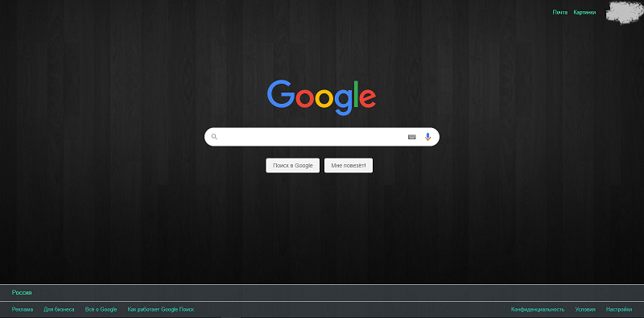Click the 'Поиск в Google' button
The width and height of the screenshot is (644, 318).
coord(293,166)
